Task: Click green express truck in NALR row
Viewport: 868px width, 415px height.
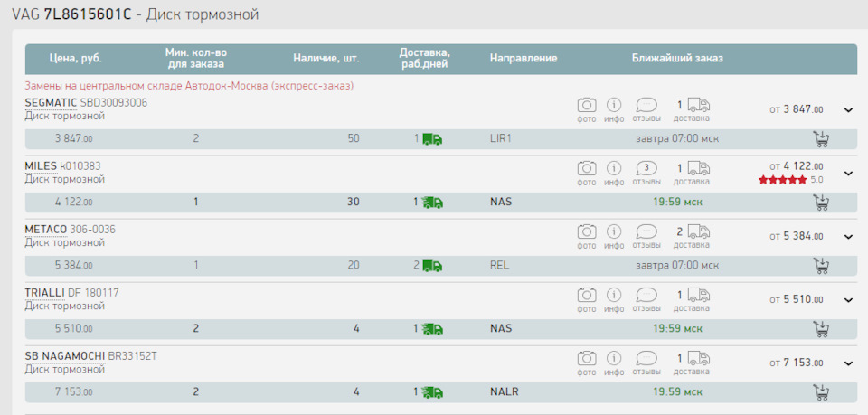Action: [x=432, y=393]
